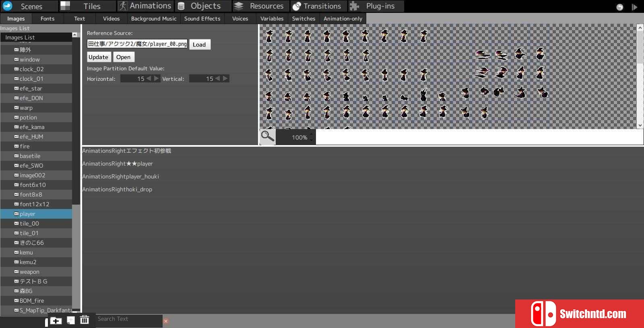This screenshot has width=644, height=328.
Task: Increase Vertical partition value arrow
Action: [225, 78]
